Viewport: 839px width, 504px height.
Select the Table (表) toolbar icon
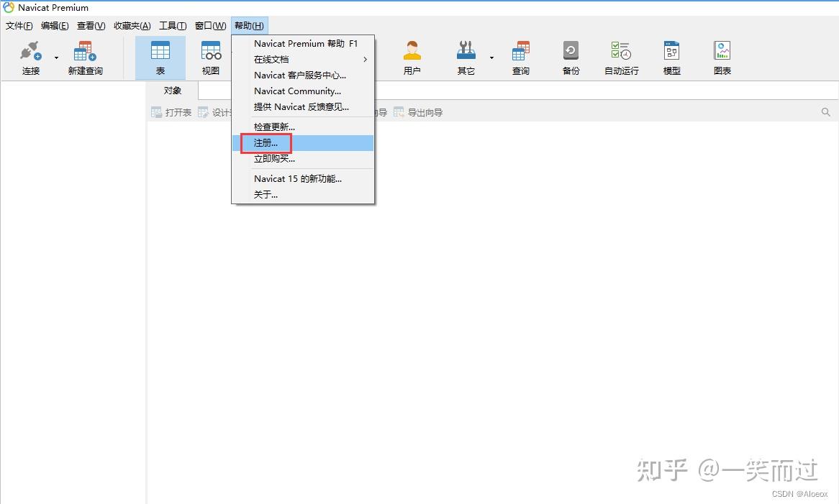[x=160, y=51]
